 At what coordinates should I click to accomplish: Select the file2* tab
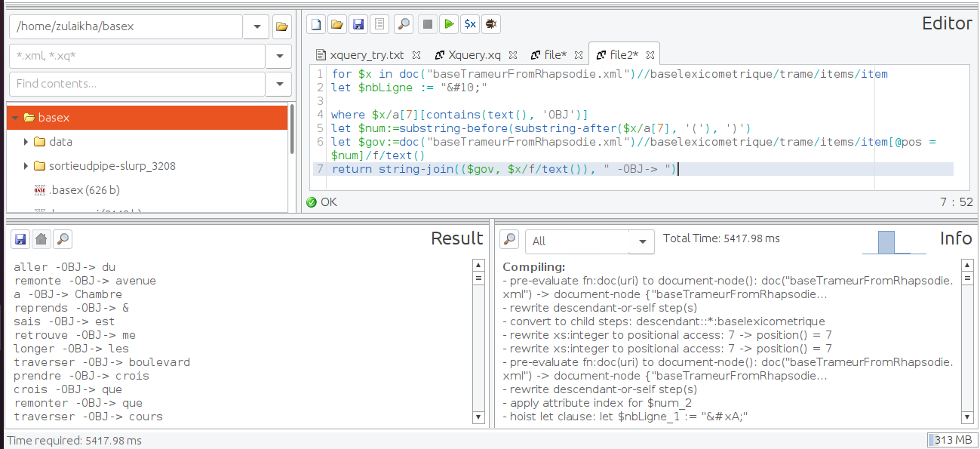click(624, 55)
